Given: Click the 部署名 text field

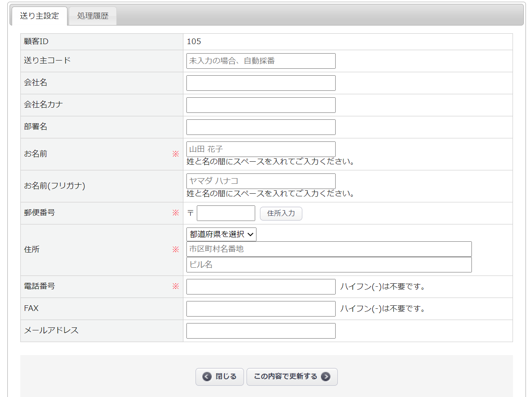Looking at the screenshot, I should click(x=261, y=127).
